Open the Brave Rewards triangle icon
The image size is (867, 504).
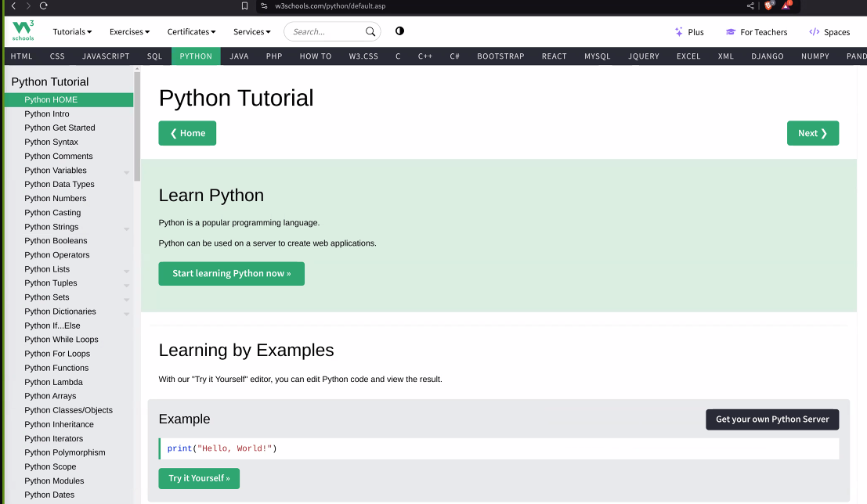[786, 5]
